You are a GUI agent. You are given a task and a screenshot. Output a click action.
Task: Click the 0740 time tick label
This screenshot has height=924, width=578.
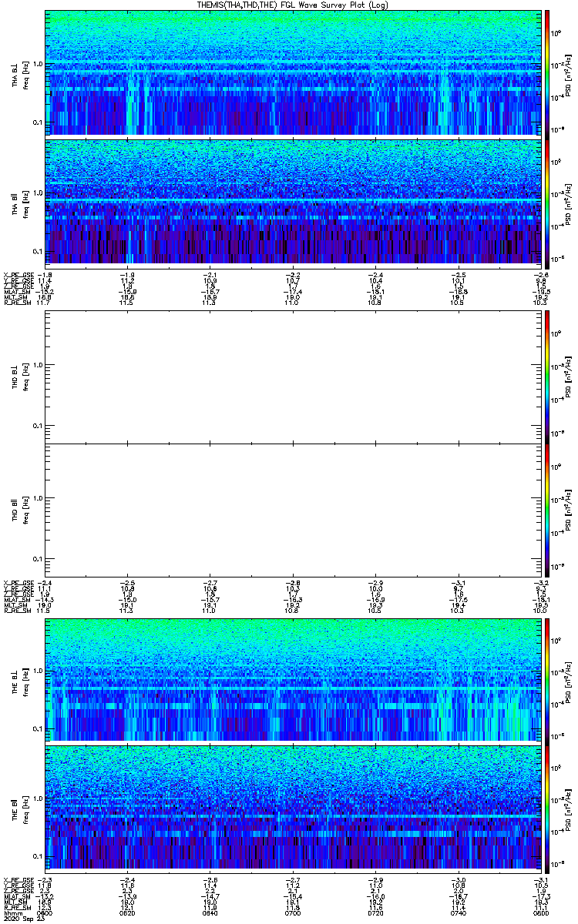458,915
